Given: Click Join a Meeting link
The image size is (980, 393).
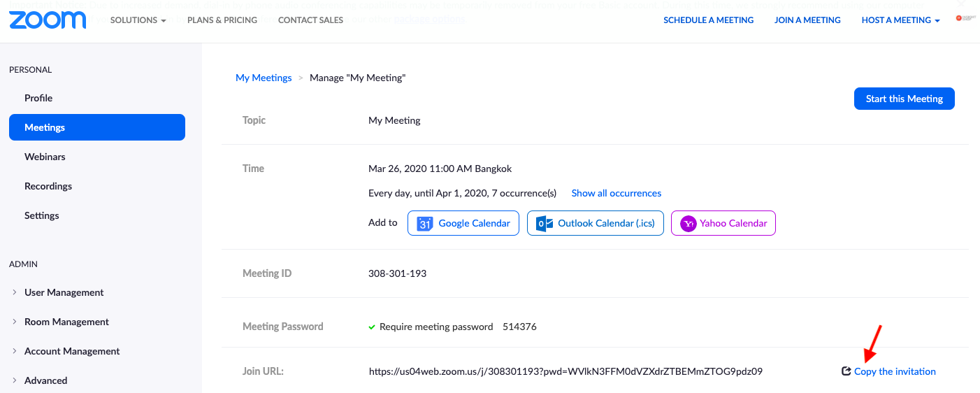Looking at the screenshot, I should [807, 20].
